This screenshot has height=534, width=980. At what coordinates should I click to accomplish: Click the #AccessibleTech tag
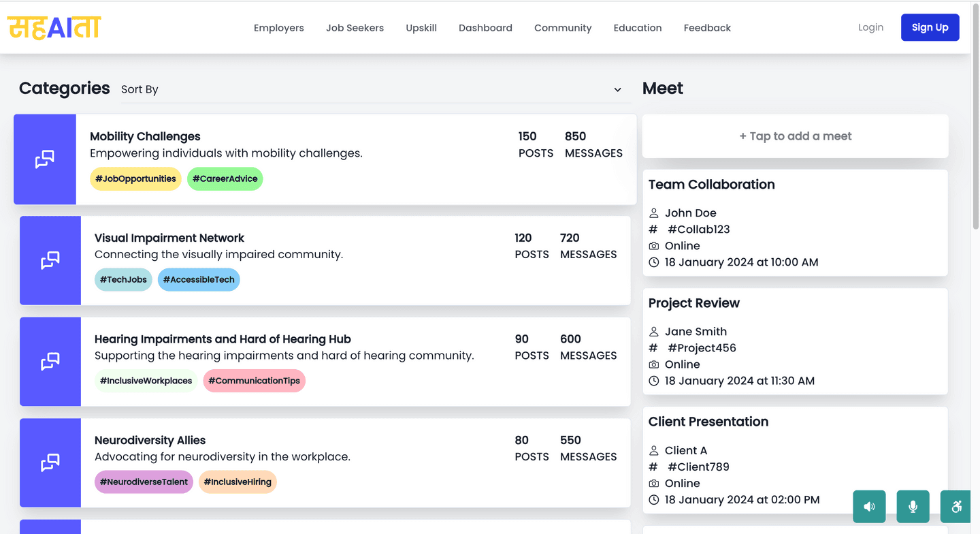point(199,280)
